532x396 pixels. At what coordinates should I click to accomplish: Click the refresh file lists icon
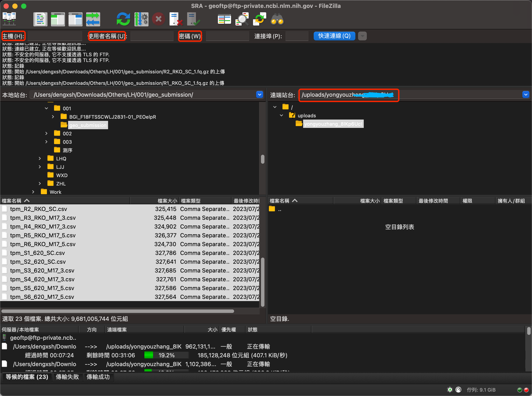(123, 19)
